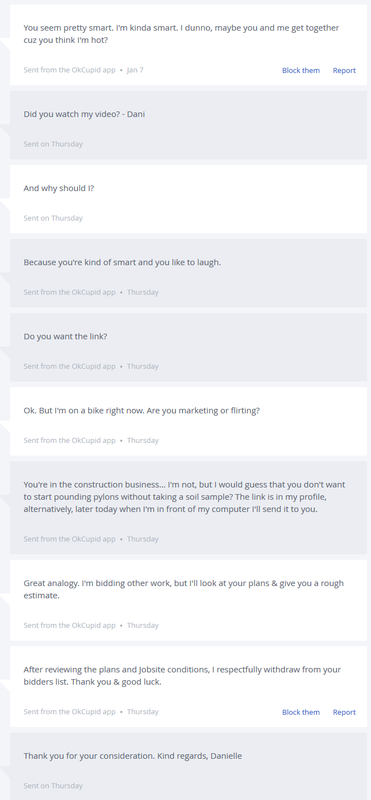Image resolution: width=371 pixels, height=800 pixels.
Task: Click Block them link on Jan 7 message
Action: pyautogui.click(x=301, y=70)
